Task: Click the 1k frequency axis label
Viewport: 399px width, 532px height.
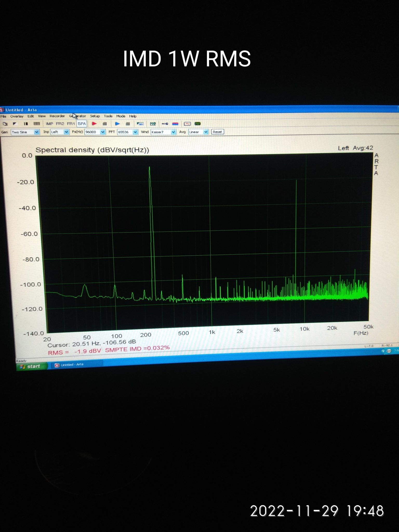Action: click(x=212, y=332)
